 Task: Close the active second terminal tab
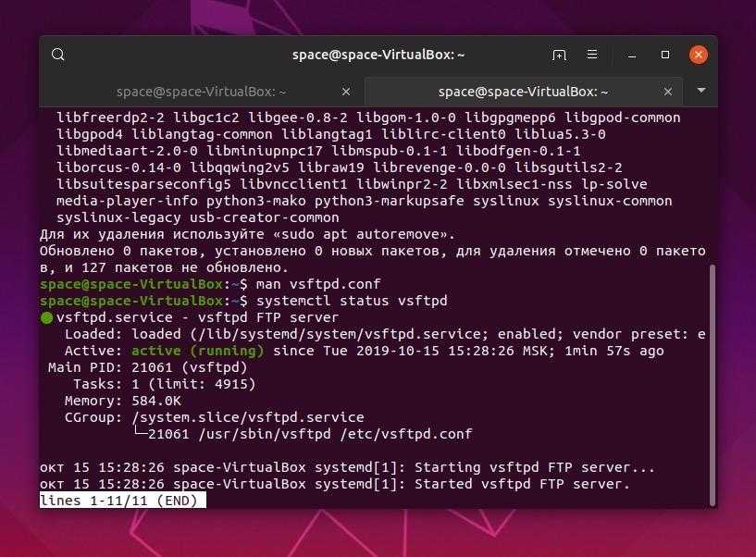(x=667, y=92)
